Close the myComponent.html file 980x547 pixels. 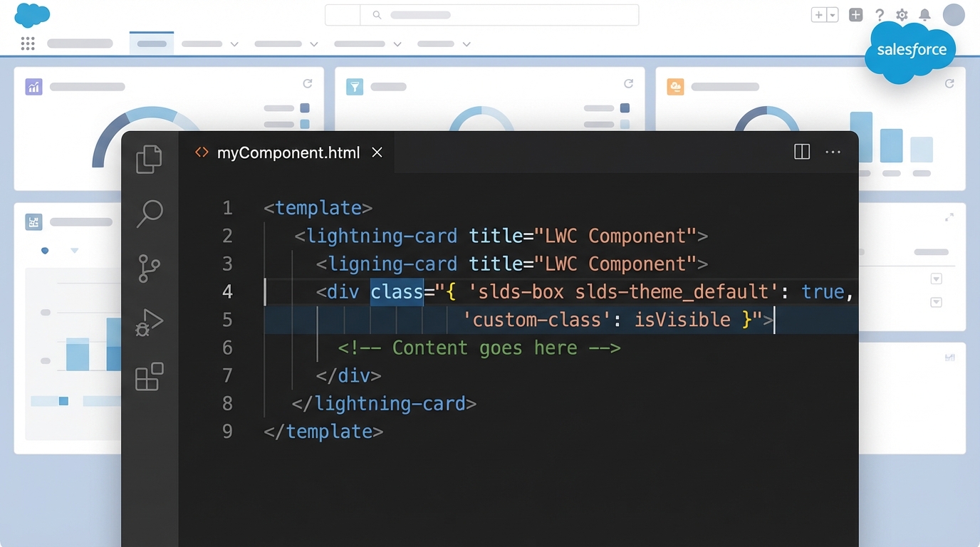click(377, 152)
